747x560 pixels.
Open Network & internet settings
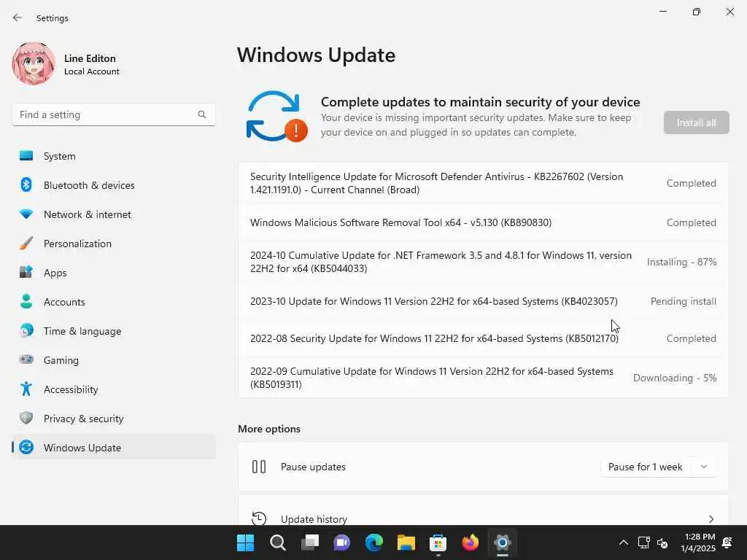coord(115,214)
